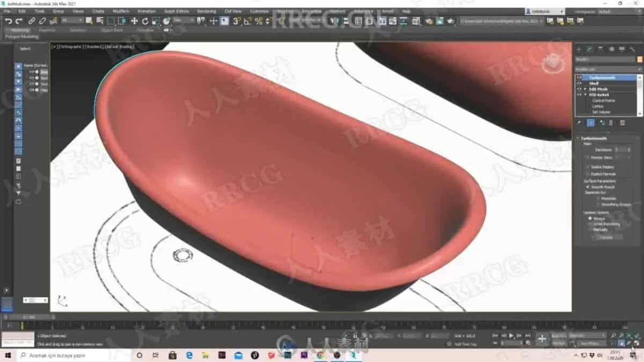Screen dimensions: 644x362
Task: Toggle eye visibility of FFD 4x4x4 modifier
Action: click(x=579, y=95)
